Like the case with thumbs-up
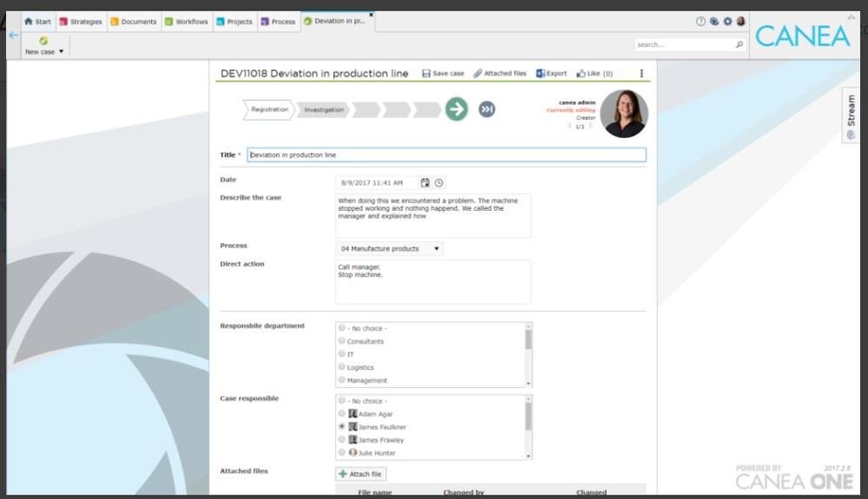The height and width of the screenshot is (499, 868). pyautogui.click(x=595, y=73)
